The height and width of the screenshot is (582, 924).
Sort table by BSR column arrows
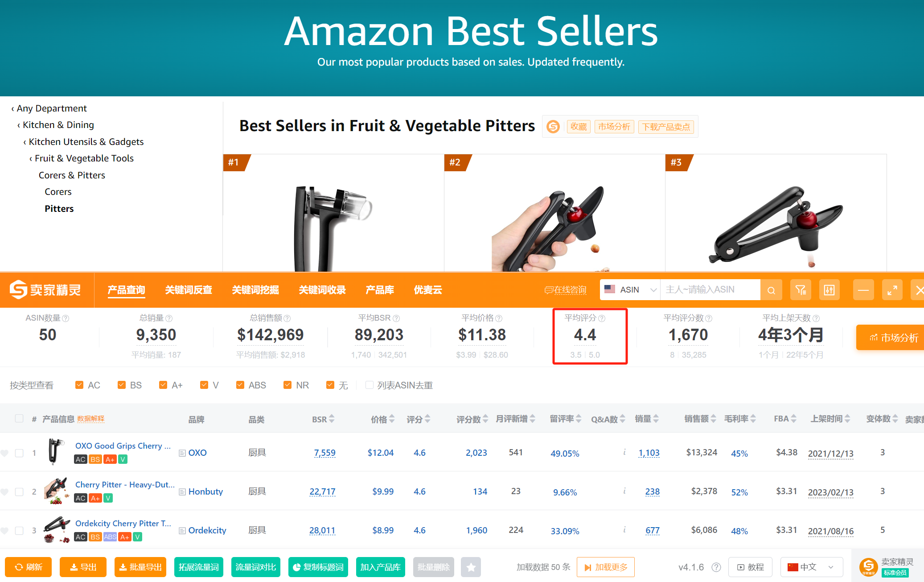click(x=332, y=419)
